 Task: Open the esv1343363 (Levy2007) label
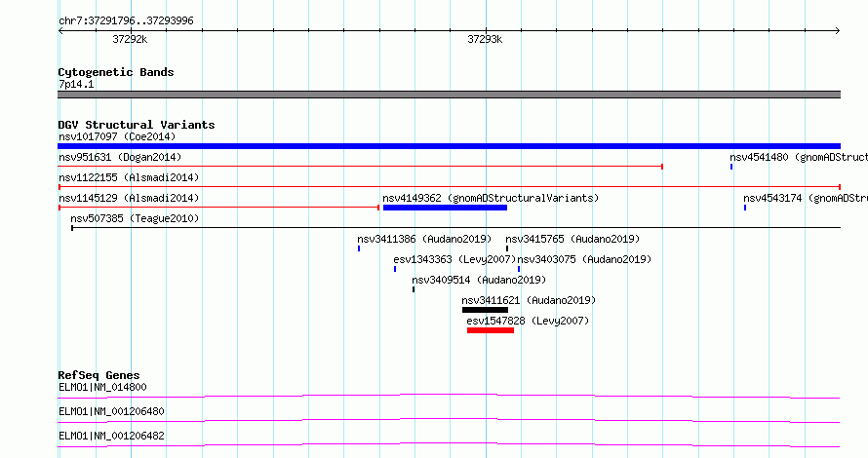click(x=454, y=259)
